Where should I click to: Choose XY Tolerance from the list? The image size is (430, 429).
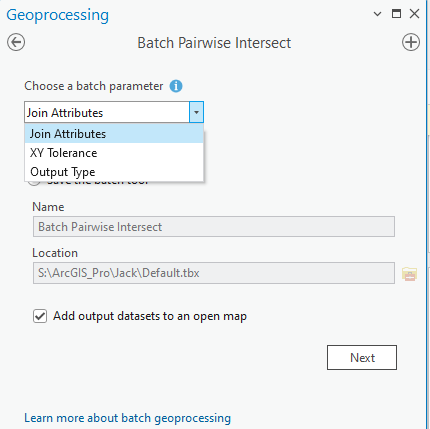(114, 153)
